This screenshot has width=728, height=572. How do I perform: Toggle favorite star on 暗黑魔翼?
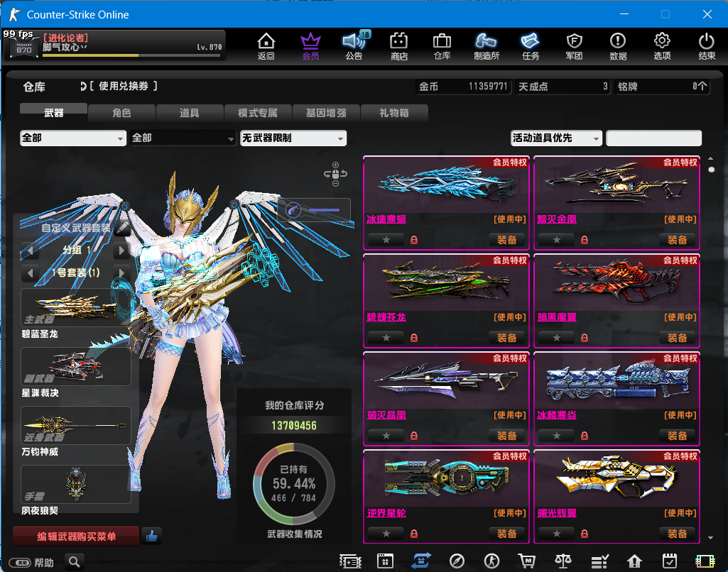coord(556,338)
